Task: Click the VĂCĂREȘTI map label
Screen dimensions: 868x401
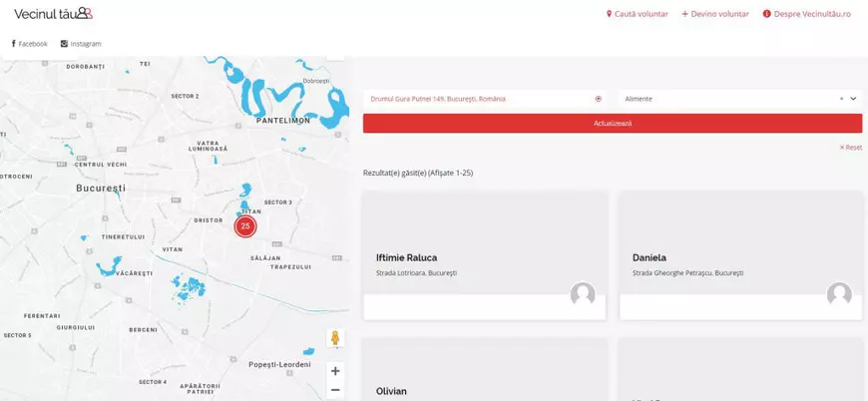Action: coord(134,273)
